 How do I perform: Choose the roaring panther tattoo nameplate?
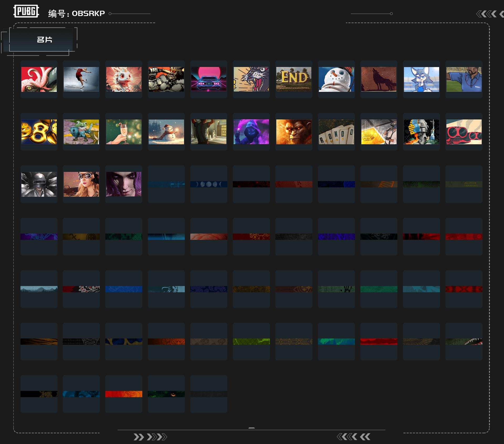[x=251, y=79]
